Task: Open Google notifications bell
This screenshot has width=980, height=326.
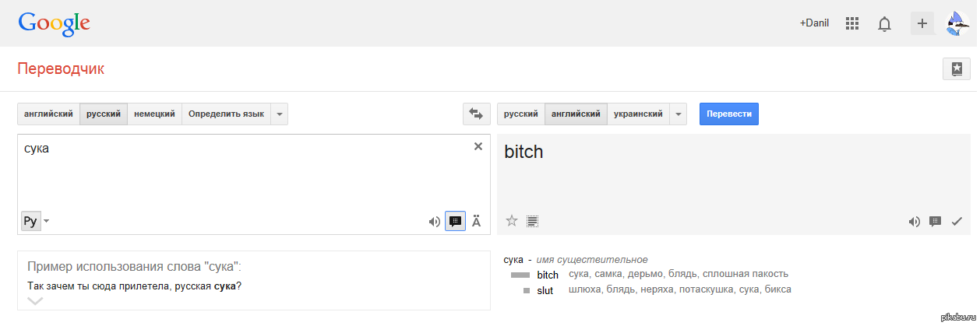Action: click(884, 23)
